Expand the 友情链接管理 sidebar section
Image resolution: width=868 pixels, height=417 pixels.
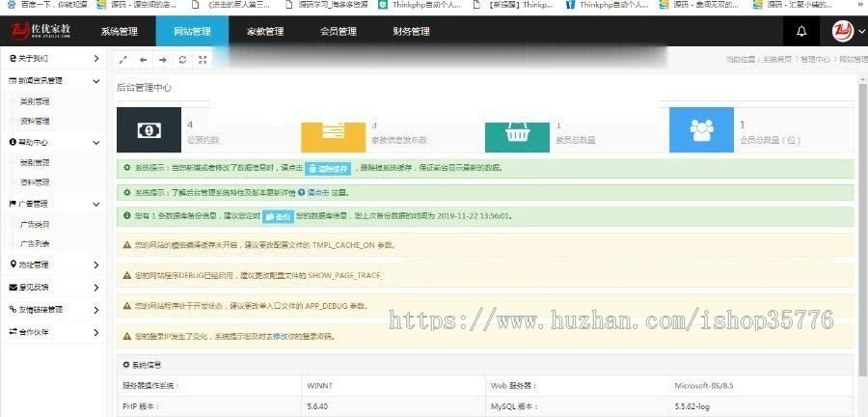(53, 310)
